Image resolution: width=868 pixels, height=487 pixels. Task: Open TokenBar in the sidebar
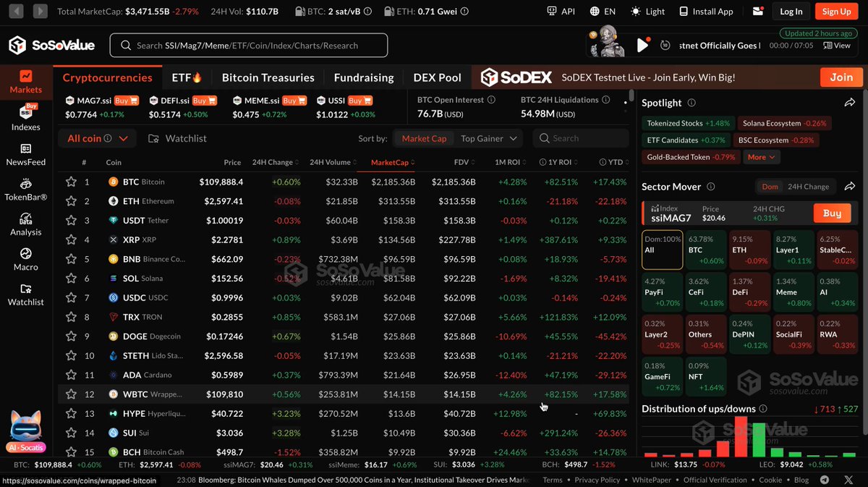[26, 189]
